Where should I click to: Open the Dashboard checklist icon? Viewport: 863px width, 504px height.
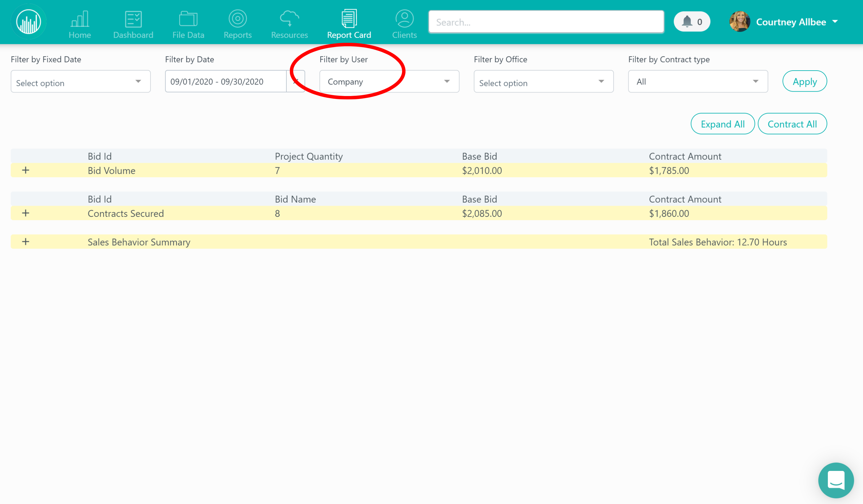[x=133, y=19]
